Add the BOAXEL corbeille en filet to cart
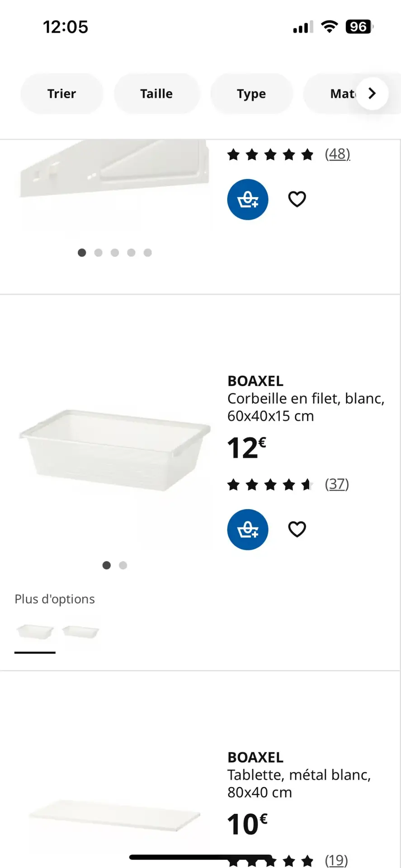This screenshot has width=401, height=868. 247,529
